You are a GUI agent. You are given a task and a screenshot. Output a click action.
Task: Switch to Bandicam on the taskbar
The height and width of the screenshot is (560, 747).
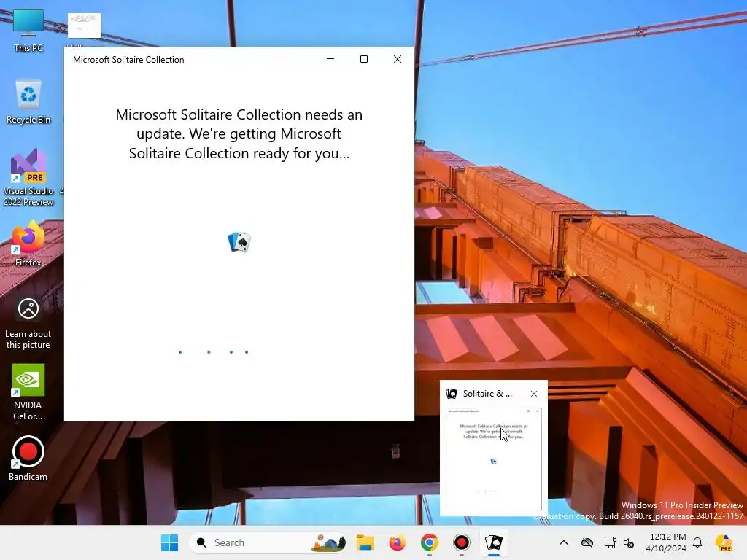[461, 542]
